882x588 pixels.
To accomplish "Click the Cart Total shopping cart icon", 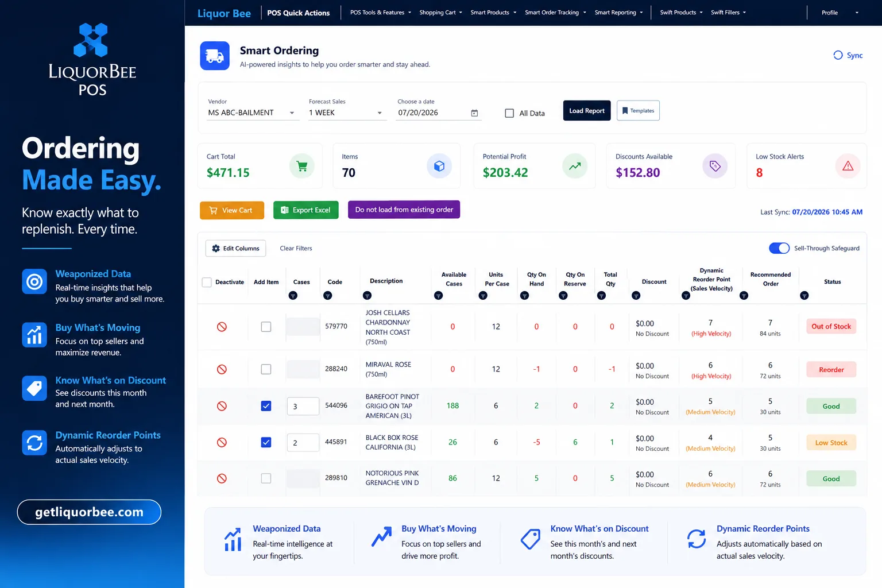I will pyautogui.click(x=302, y=167).
